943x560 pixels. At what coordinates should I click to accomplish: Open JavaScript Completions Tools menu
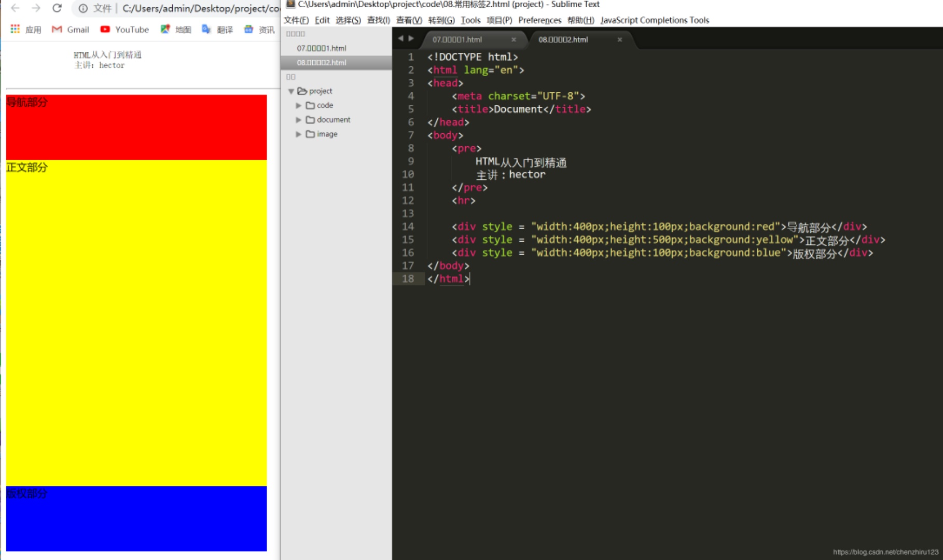pos(655,20)
